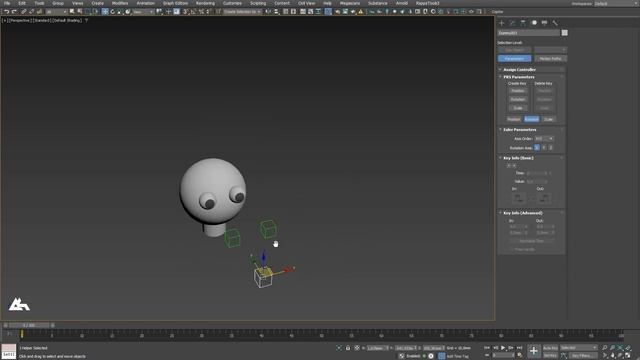Toggle the Angle Snap in main toolbar
Viewport: 640px width, 360px height.
(193, 12)
